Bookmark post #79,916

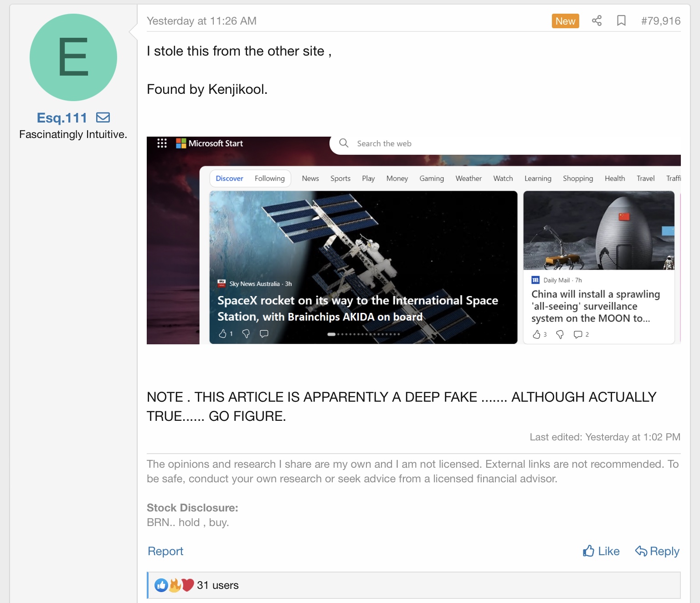(x=621, y=20)
